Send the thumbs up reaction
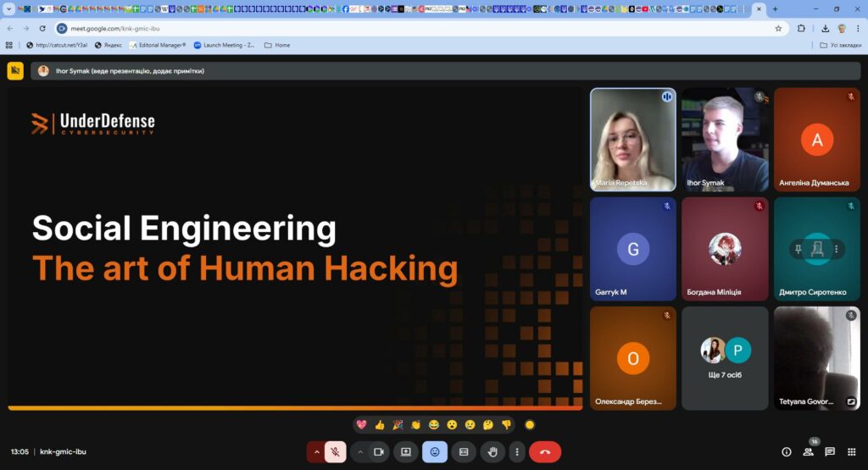Viewport: 868px width, 470px height. point(380,424)
